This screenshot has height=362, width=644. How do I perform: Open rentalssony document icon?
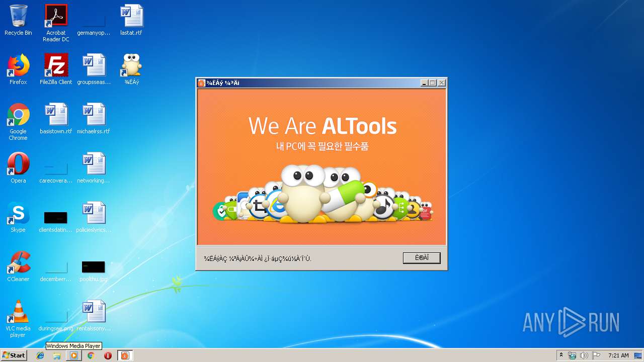(94, 316)
